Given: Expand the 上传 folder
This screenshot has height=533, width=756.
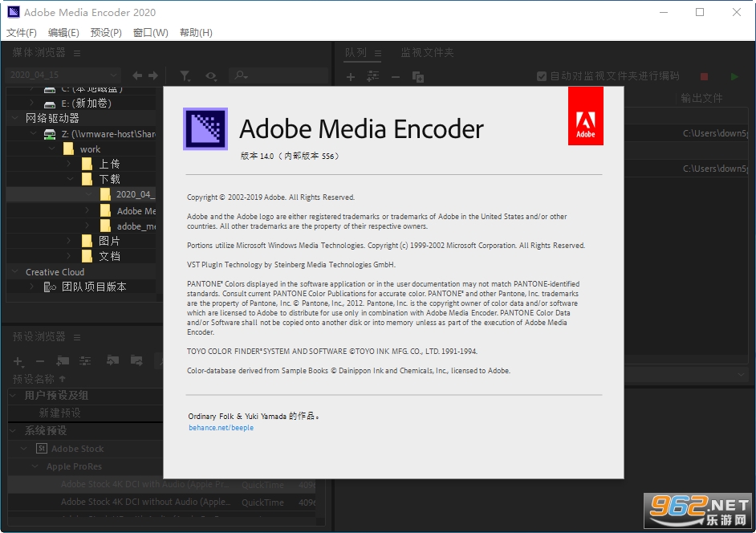Looking at the screenshot, I should click(x=69, y=164).
